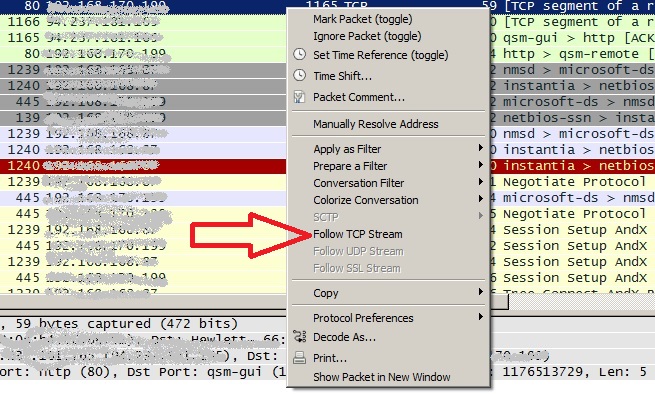Open the Copy menu entry
This screenshot has height=394, width=655.
tap(325, 293)
